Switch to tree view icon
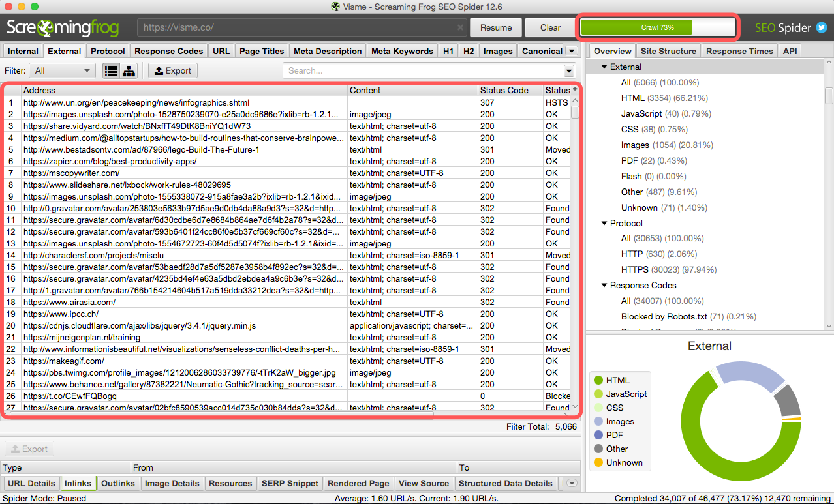834x504 pixels. tap(129, 71)
